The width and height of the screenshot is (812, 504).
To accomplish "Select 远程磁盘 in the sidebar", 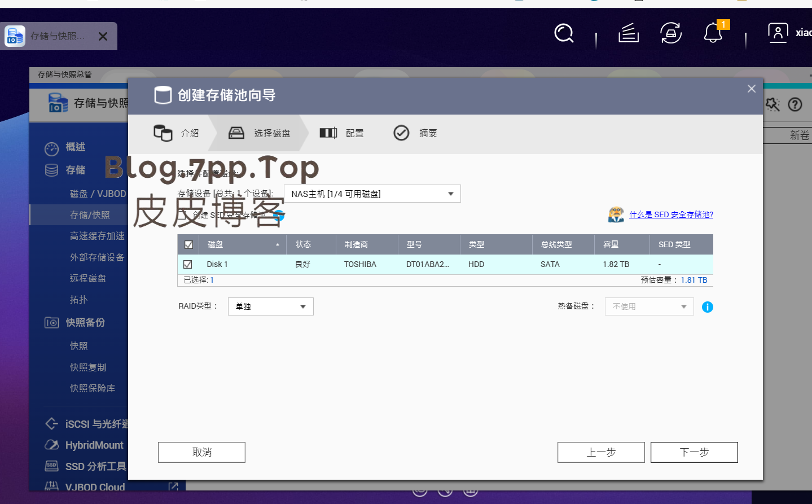I will [x=88, y=278].
